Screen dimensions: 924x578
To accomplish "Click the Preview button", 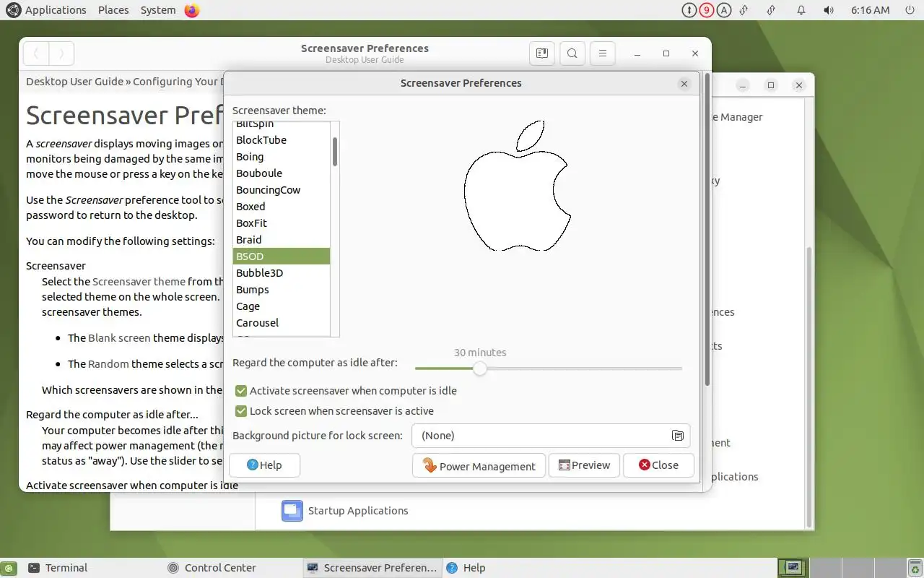I will click(x=584, y=465).
